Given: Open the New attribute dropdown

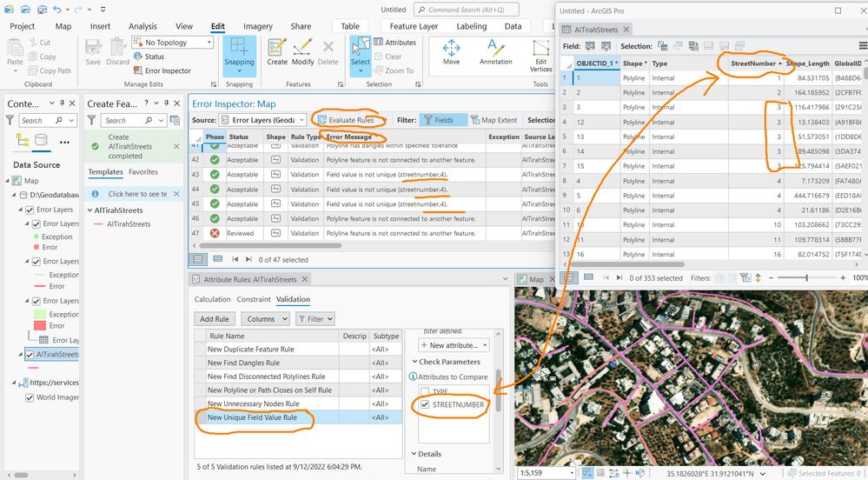Looking at the screenshot, I should tap(453, 345).
